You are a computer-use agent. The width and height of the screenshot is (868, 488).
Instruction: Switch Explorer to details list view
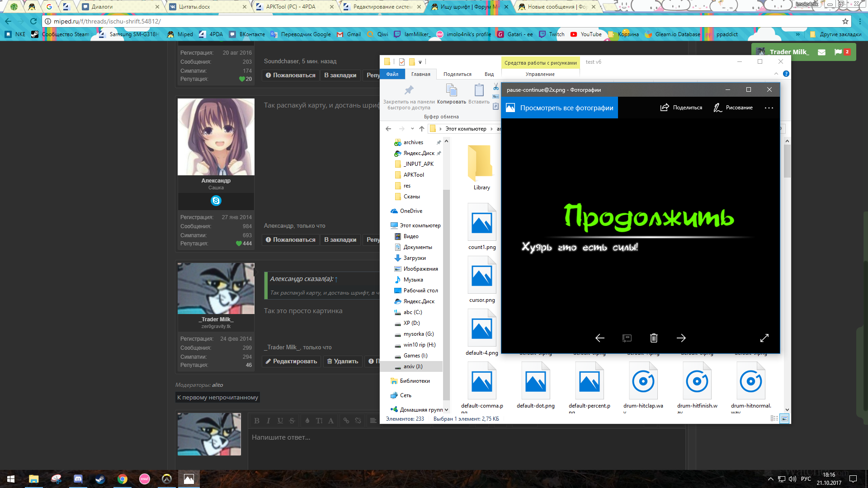pyautogui.click(x=774, y=418)
